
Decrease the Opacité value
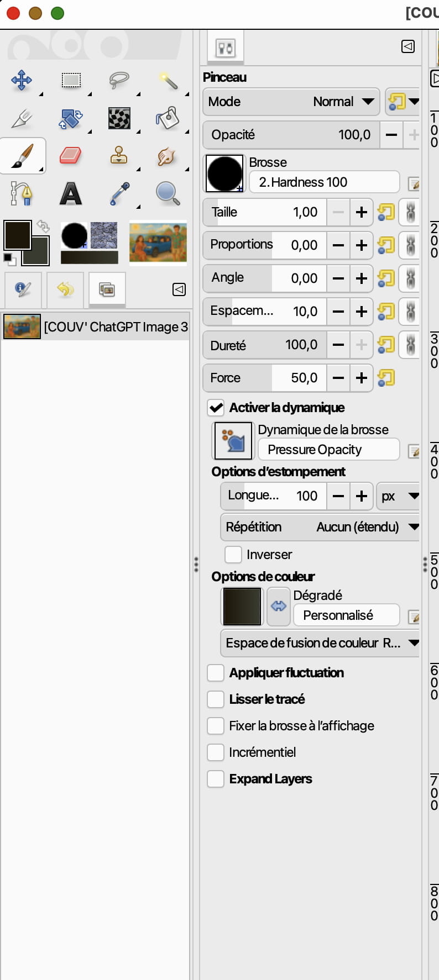[391, 135]
